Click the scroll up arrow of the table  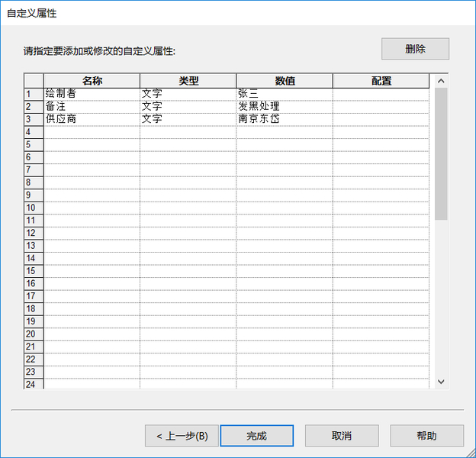(441, 81)
